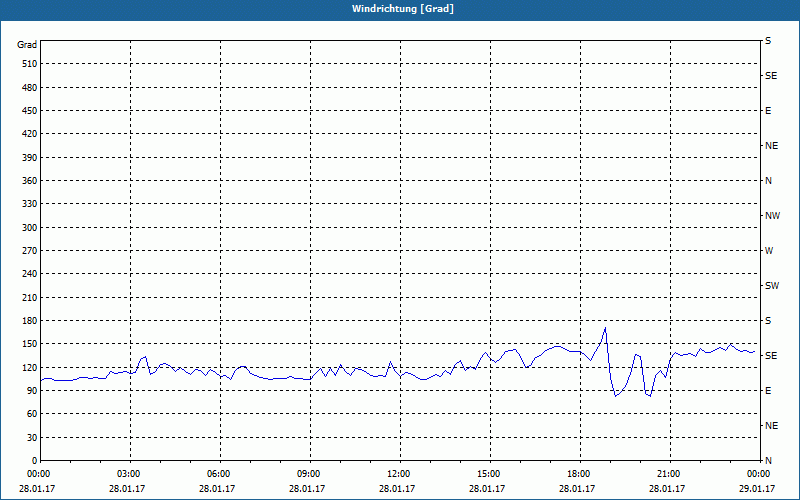Click the y-axis value 420
Screen dimensions: 800x500
(31, 134)
